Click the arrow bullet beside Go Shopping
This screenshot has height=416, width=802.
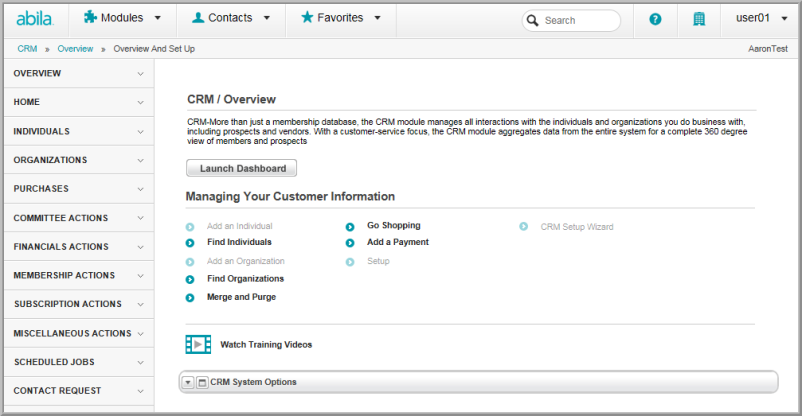pyautogui.click(x=350, y=227)
